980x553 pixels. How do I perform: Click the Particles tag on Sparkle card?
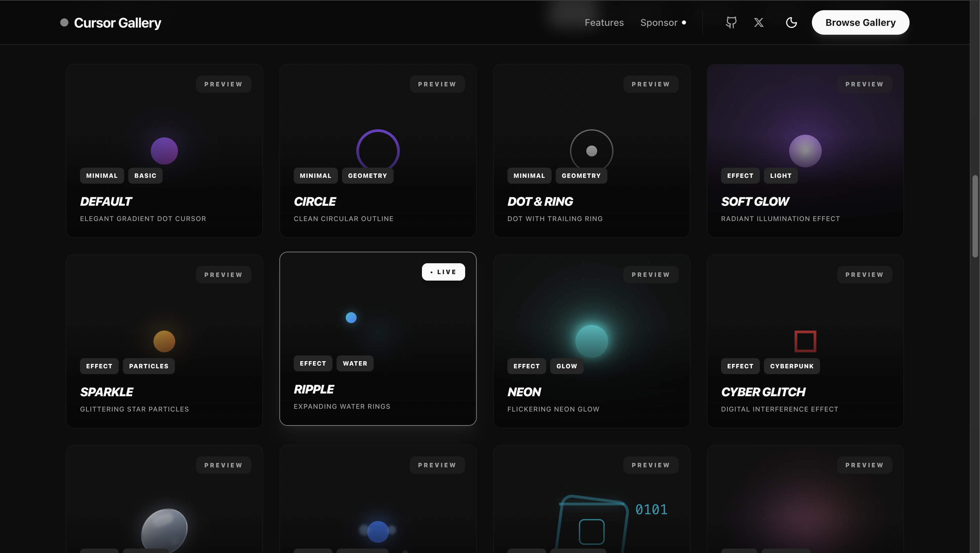(x=149, y=366)
